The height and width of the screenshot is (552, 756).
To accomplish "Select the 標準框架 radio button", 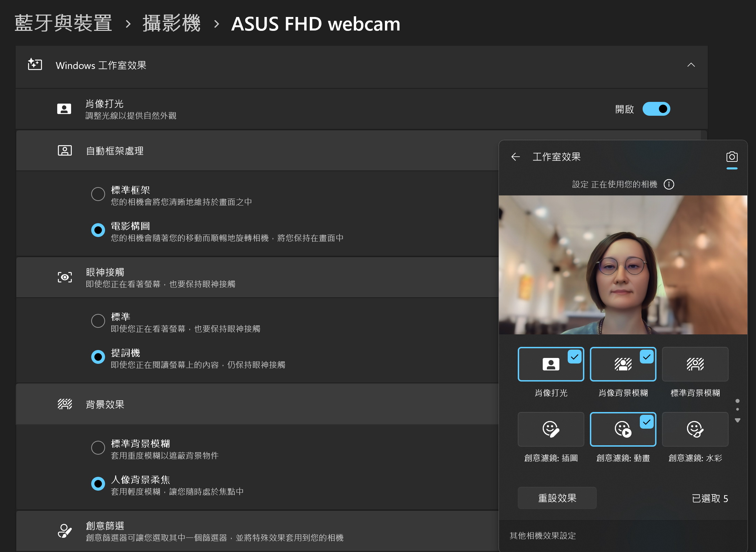I will 98,194.
